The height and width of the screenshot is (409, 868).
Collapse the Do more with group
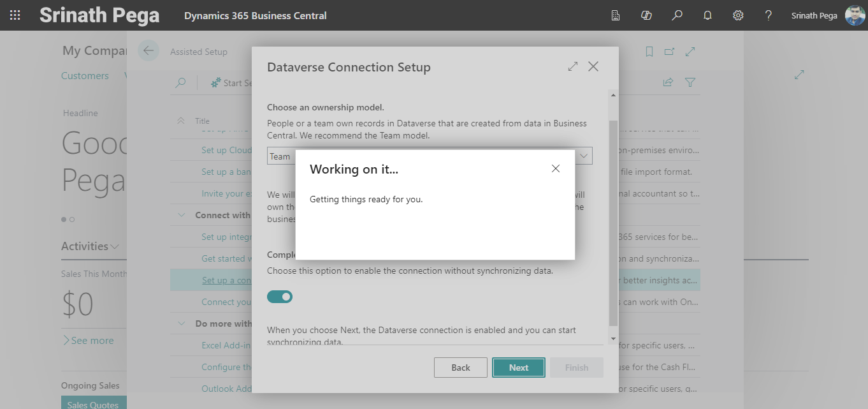tap(182, 323)
